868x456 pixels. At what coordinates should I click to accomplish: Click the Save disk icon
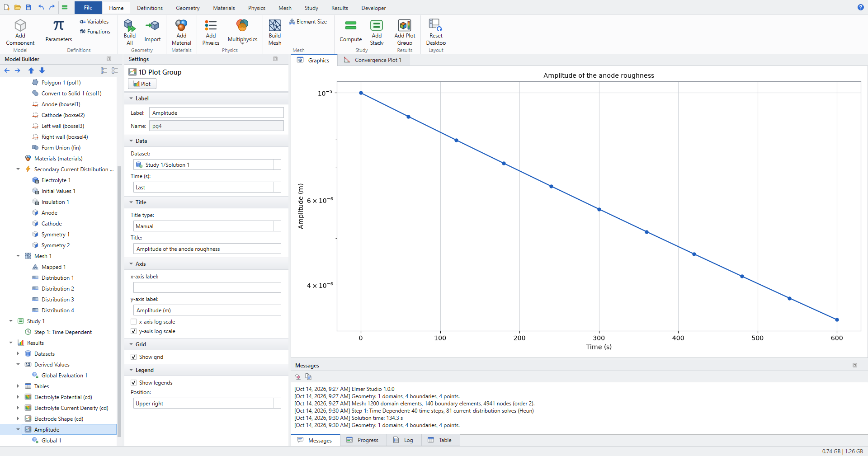coord(28,7)
